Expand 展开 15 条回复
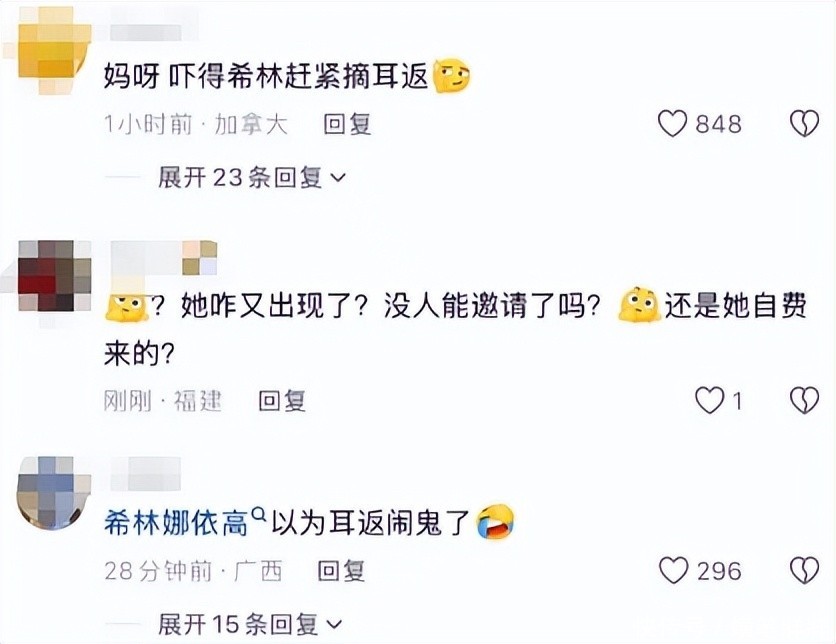 point(250,624)
